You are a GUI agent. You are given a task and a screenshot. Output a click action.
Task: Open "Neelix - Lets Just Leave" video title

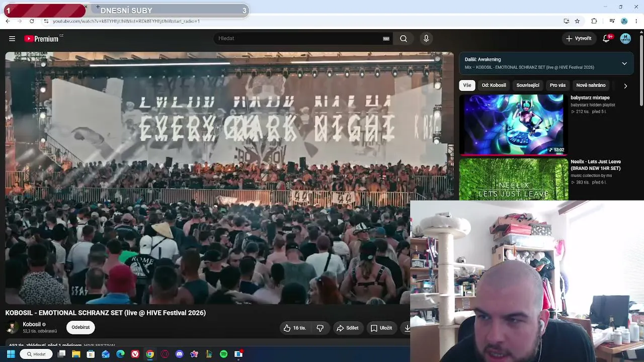[x=596, y=165]
